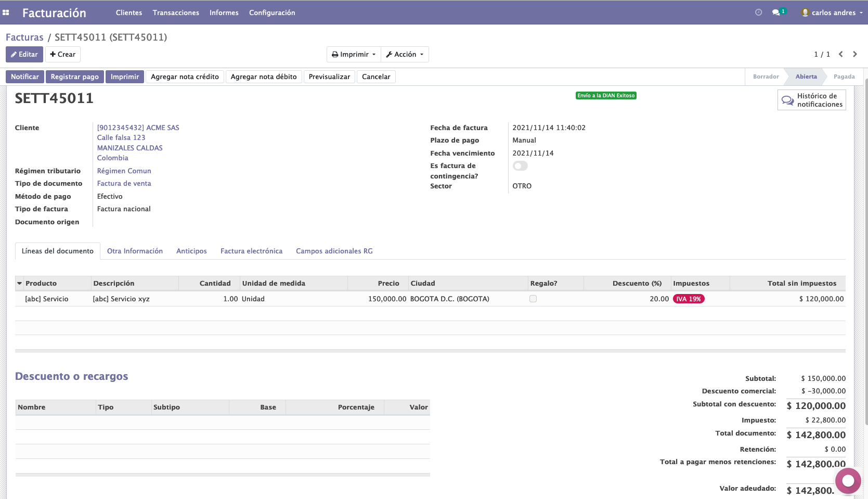Click the Cancelar button
This screenshot has width=868, height=499.
click(x=376, y=76)
